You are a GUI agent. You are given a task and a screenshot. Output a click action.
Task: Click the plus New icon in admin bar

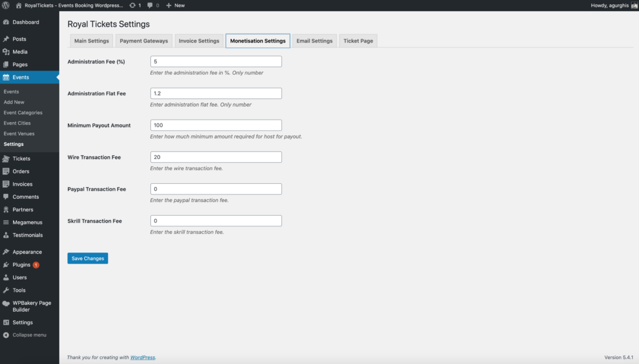(168, 5)
